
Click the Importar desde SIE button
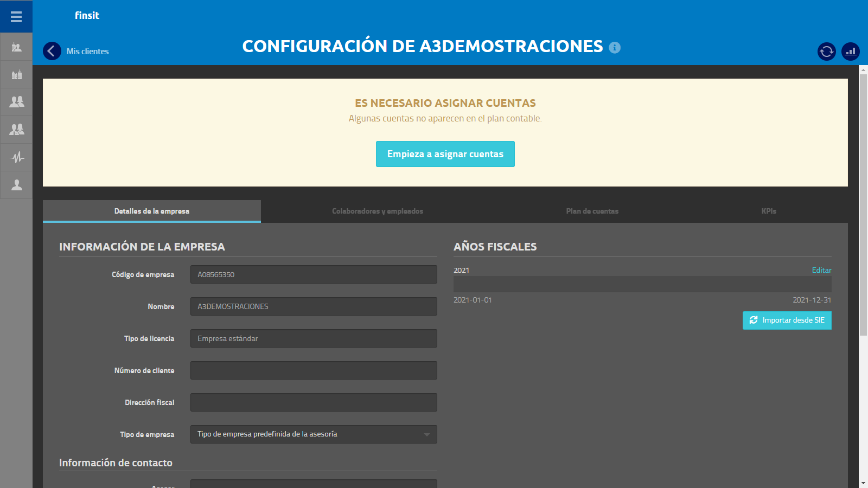(x=787, y=320)
